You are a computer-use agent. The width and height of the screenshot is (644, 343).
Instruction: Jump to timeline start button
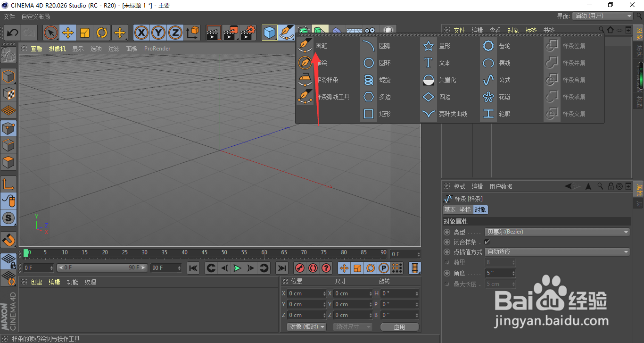click(193, 268)
